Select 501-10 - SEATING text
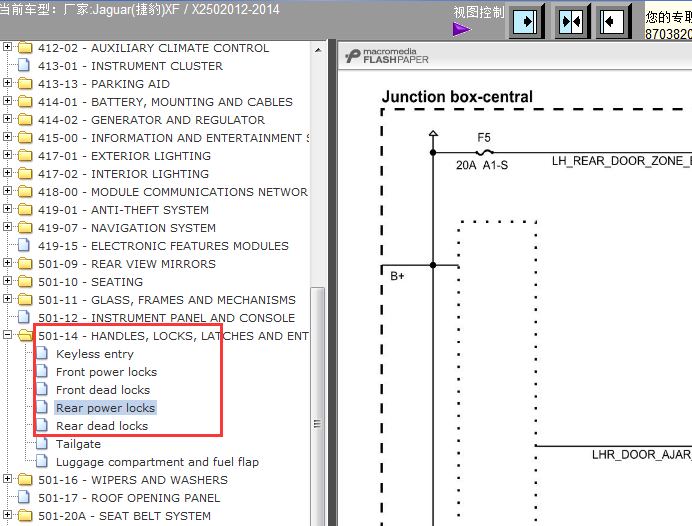 [x=90, y=282]
